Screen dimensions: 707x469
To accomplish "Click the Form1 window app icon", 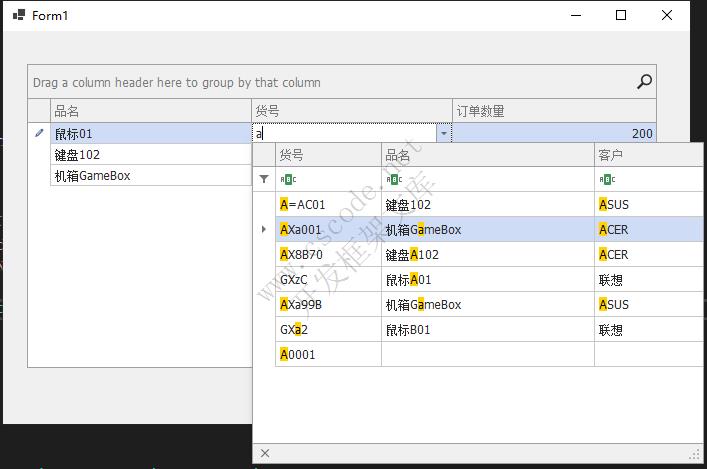I will tap(19, 15).
